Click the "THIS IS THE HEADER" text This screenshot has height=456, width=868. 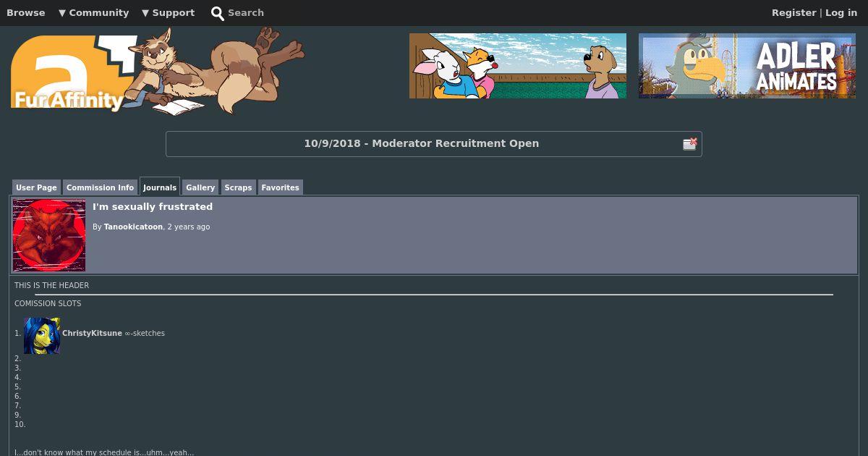tap(52, 285)
